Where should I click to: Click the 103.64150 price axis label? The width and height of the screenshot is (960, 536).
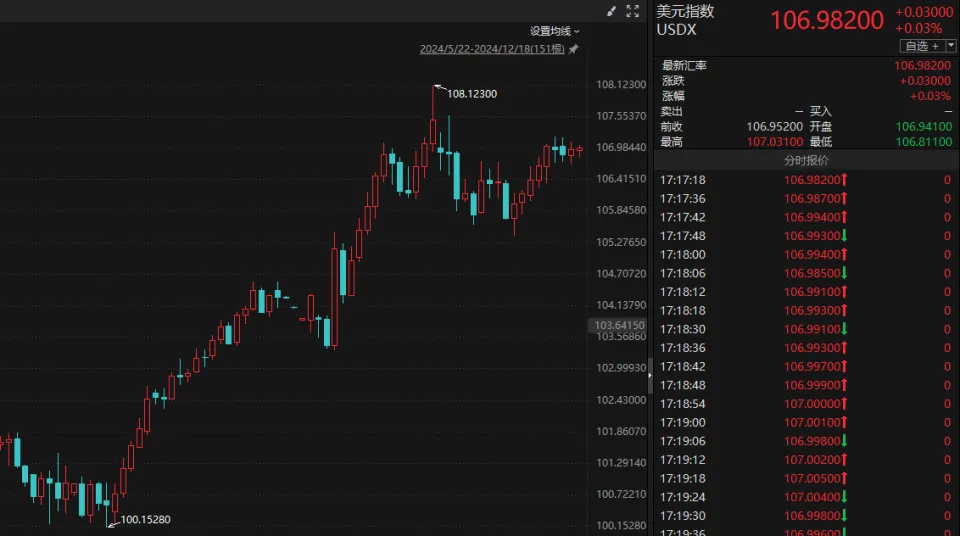click(619, 325)
